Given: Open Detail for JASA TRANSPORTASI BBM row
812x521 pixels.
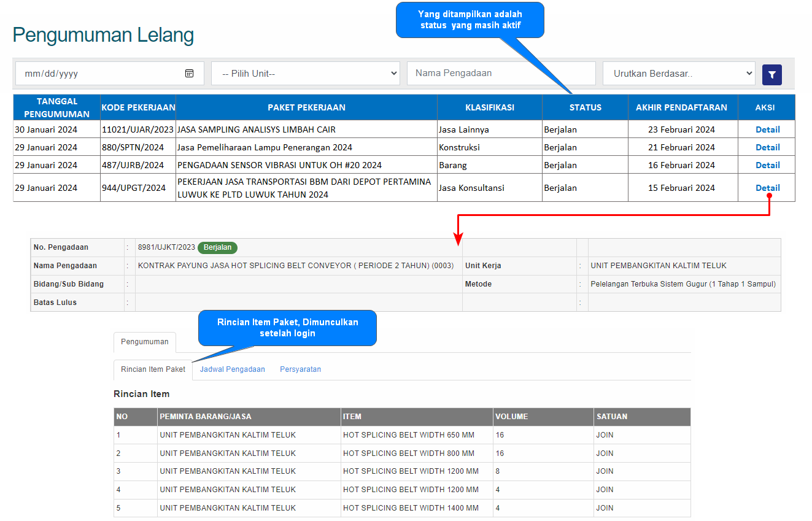Looking at the screenshot, I should coord(767,188).
